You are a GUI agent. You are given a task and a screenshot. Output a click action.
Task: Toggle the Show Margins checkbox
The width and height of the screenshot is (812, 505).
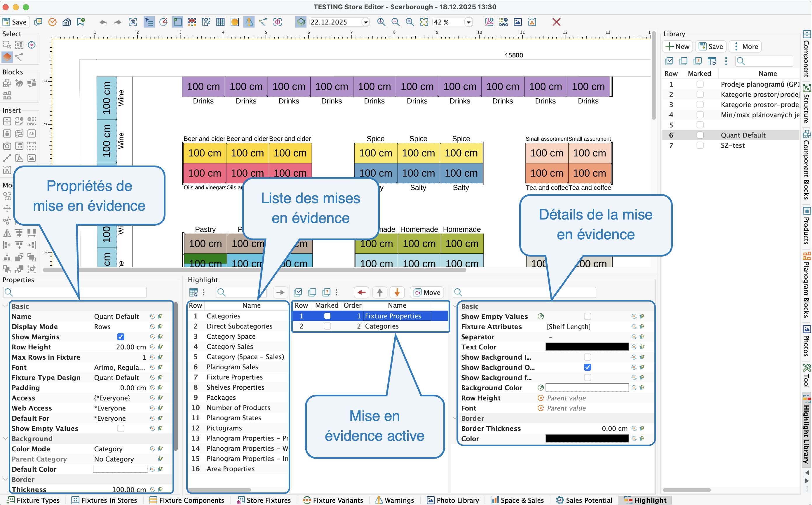(121, 337)
